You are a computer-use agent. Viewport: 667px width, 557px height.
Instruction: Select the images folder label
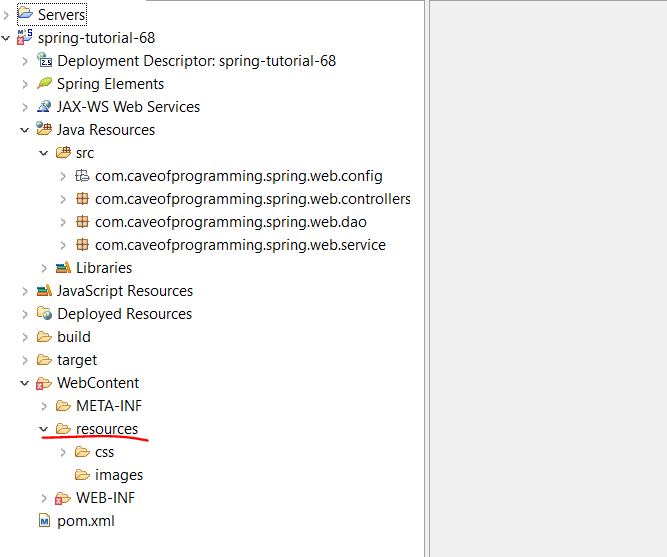[119, 475]
